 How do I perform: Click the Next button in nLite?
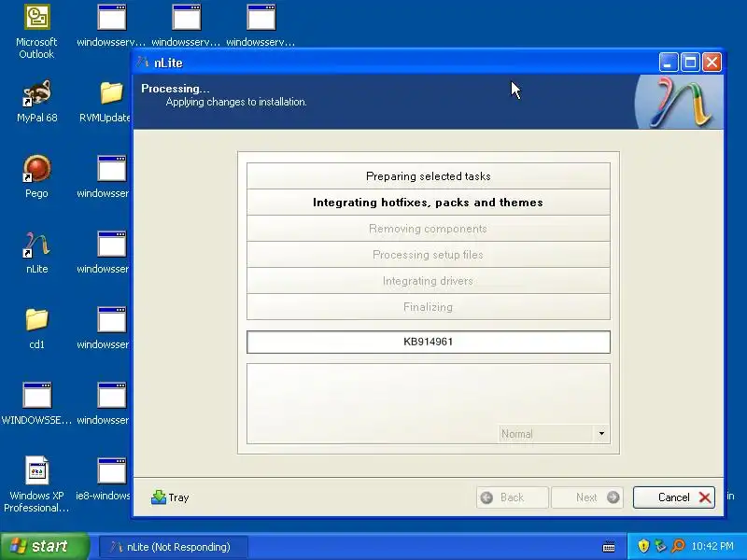tap(587, 497)
